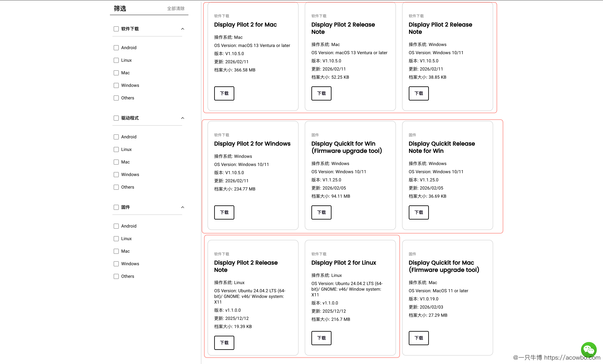Image resolution: width=603 pixels, height=364 pixels.
Task: Click the green WeChat chat icon
Action: [x=589, y=350]
